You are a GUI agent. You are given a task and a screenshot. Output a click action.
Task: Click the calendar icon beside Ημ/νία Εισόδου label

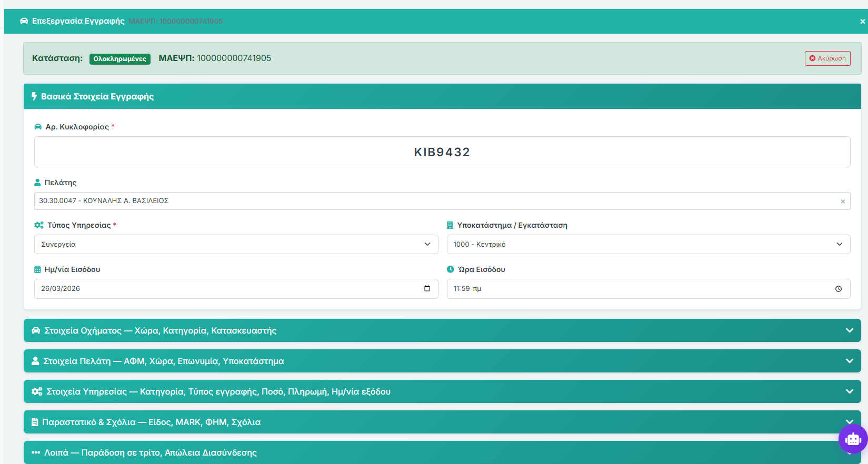click(x=37, y=269)
